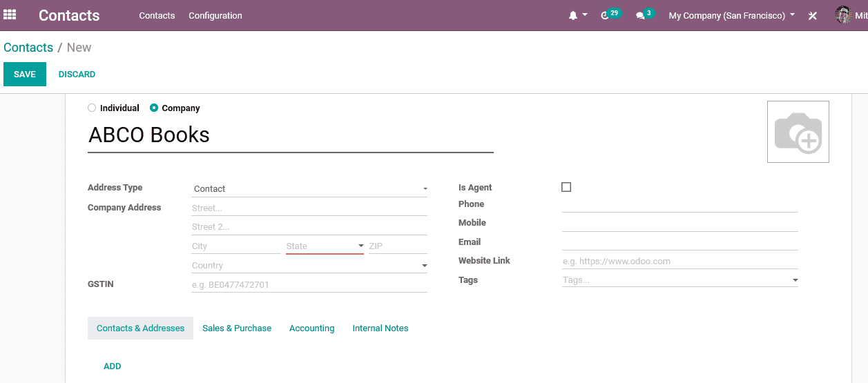
Task: Upload a photo via the camera placeholder
Action: [x=798, y=132]
